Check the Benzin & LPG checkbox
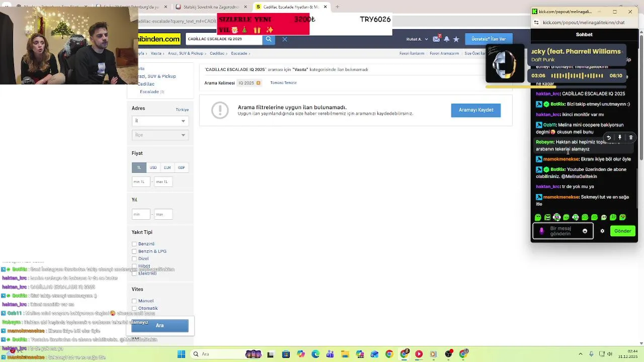The width and height of the screenshot is (644, 362). pos(134,251)
